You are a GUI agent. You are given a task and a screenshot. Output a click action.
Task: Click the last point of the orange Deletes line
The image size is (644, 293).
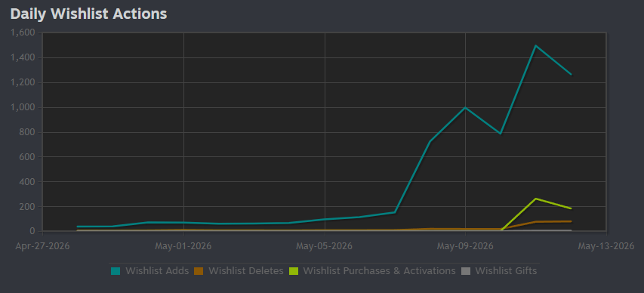click(x=571, y=221)
